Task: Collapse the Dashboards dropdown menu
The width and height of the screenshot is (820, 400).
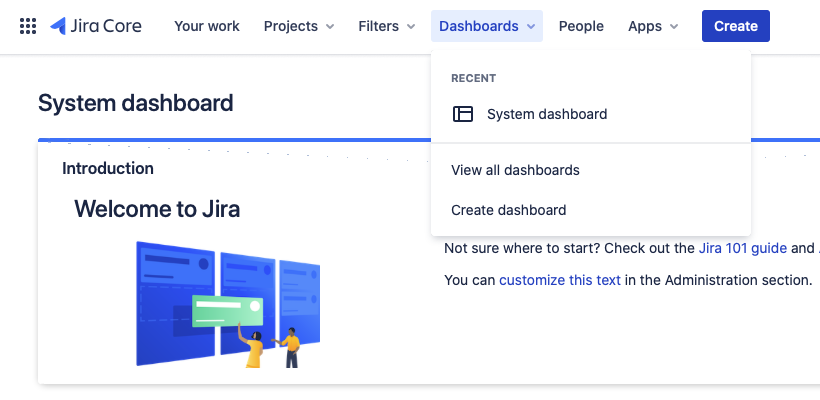Action: click(487, 26)
